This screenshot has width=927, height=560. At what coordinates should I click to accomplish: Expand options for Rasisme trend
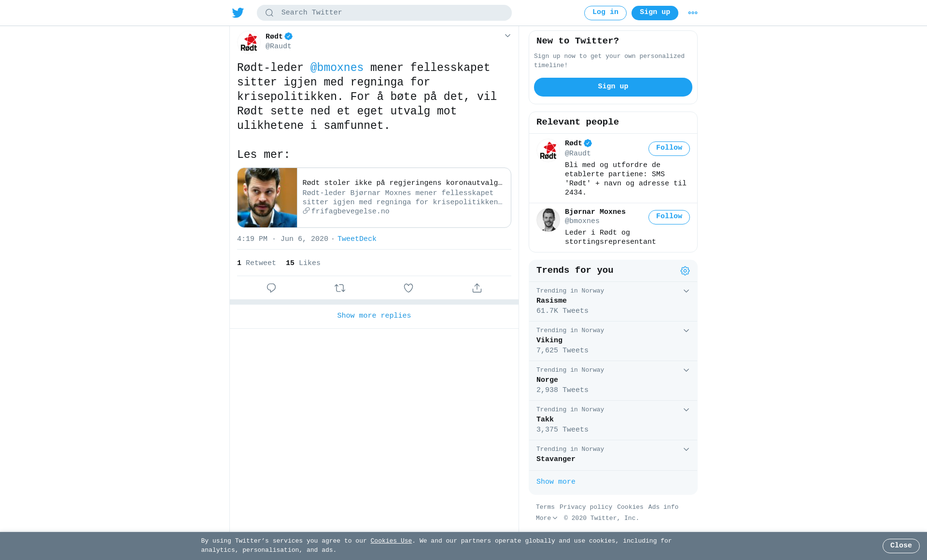click(x=686, y=291)
